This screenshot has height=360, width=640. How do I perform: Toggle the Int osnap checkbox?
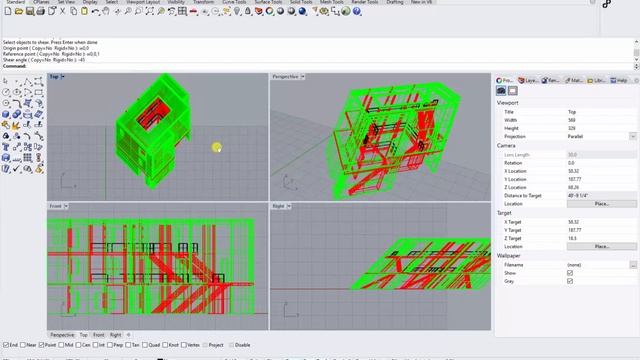pos(96,345)
